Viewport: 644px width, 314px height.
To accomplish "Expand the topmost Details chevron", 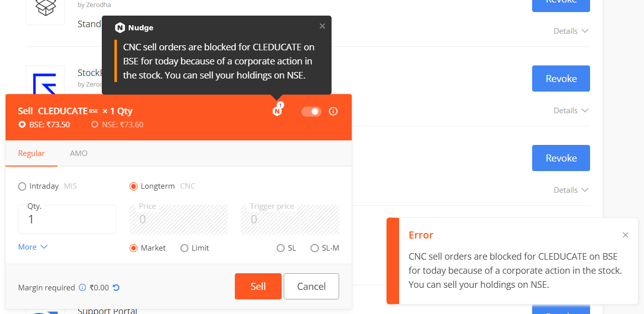I will click(571, 31).
